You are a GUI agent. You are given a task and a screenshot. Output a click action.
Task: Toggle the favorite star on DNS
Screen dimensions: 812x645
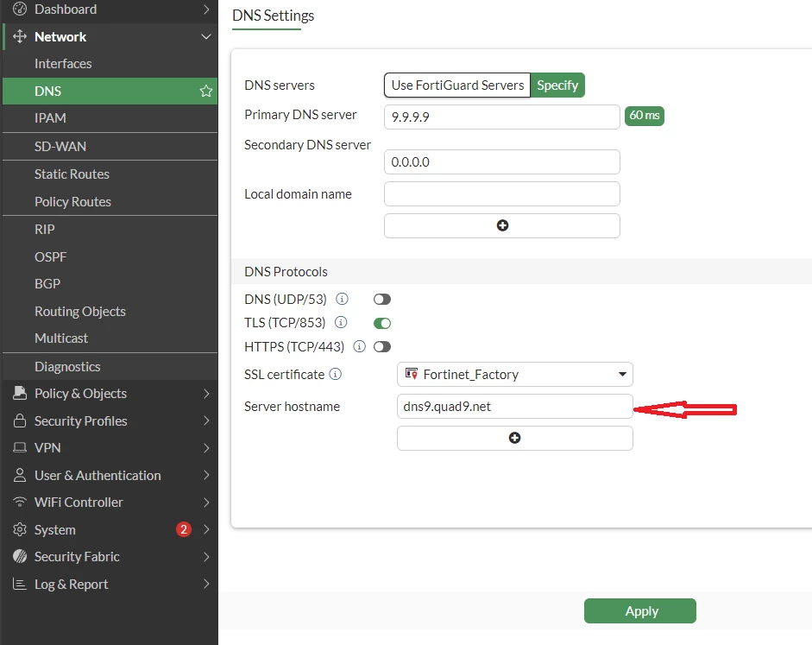pos(206,92)
